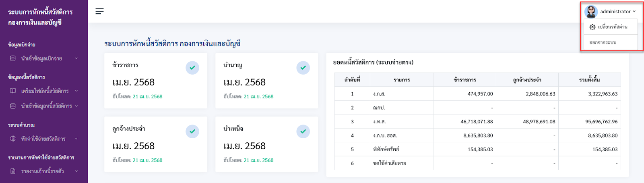Select the ชดใช้ค่าเสียหาย row name
Image resolution: width=644 pixels, height=183 pixels.
390,163
